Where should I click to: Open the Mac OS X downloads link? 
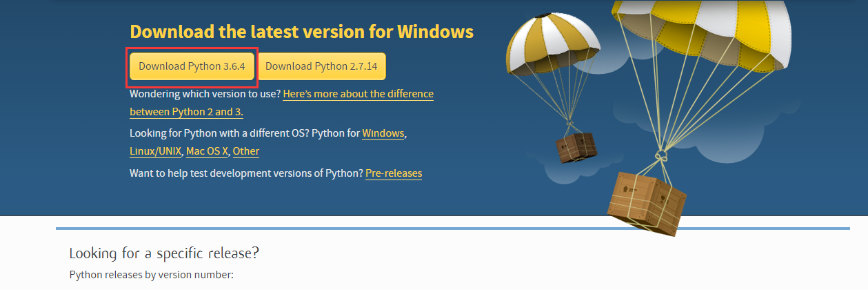click(x=207, y=151)
